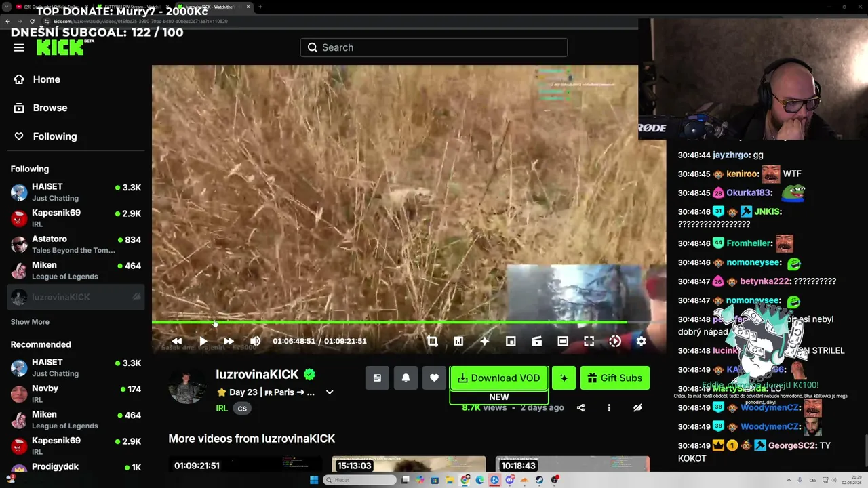Open Chrome from the taskbar

(465, 480)
